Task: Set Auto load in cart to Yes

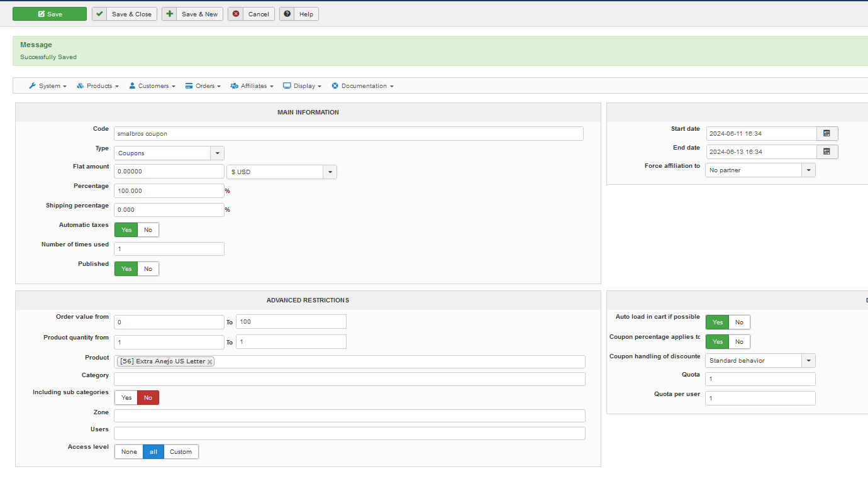Action: click(717, 322)
